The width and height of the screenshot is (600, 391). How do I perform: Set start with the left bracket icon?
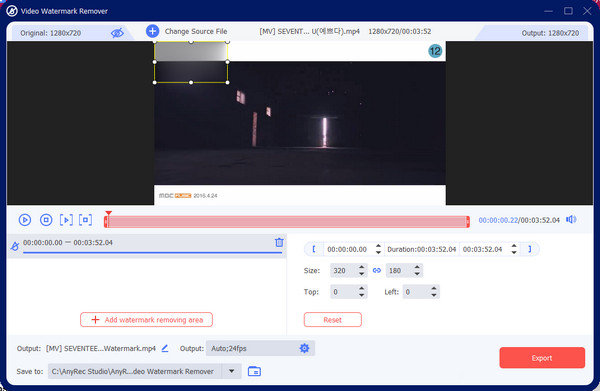[x=314, y=249]
